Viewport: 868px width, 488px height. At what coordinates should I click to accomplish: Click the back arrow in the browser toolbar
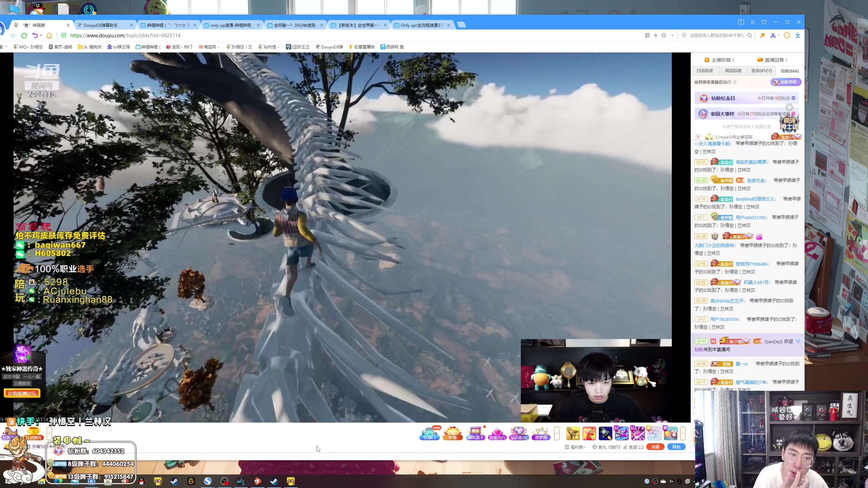tap(14, 35)
